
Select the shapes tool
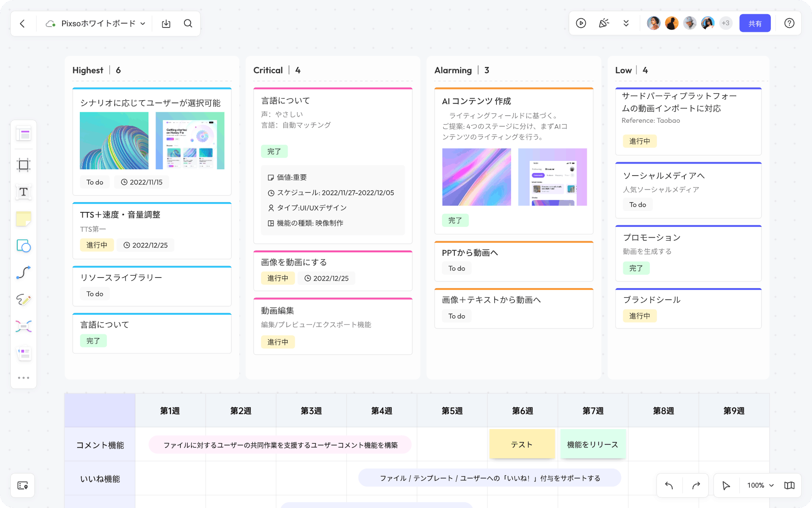pos(23,246)
